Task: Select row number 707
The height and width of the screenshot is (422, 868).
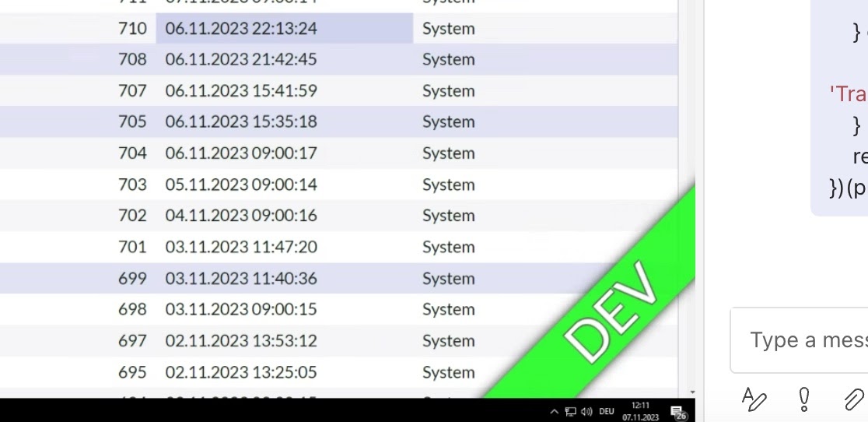Action: (x=132, y=90)
